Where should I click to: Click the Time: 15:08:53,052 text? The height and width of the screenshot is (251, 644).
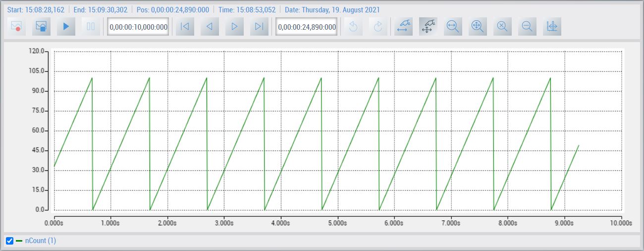click(x=247, y=9)
